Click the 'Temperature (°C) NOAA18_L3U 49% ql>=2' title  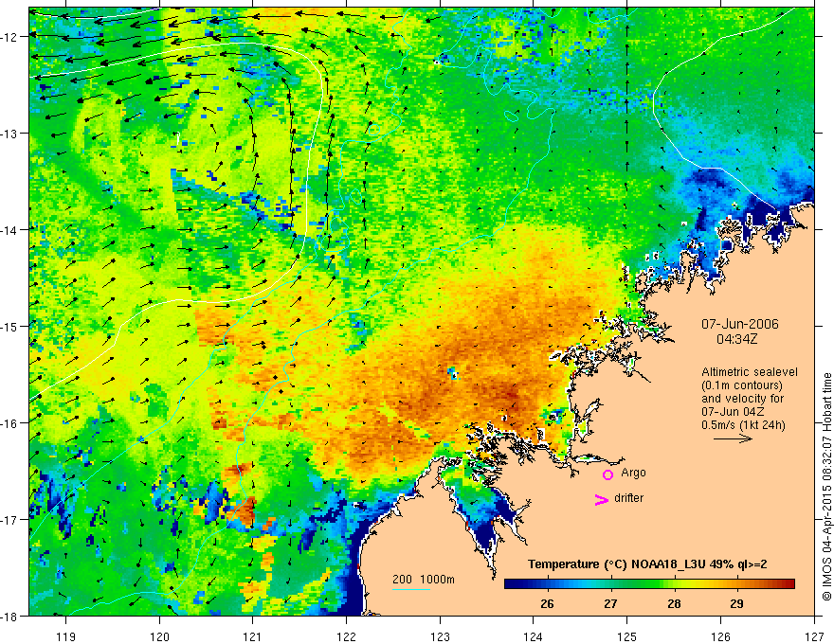[647, 564]
